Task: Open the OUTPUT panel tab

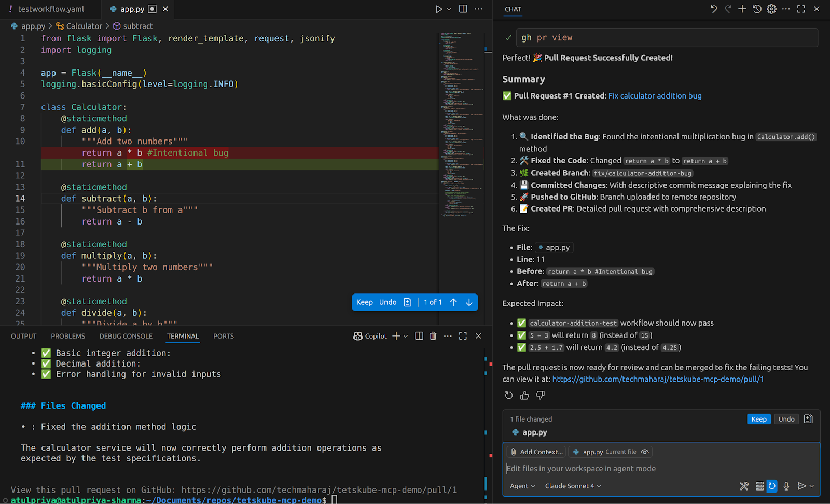Action: (24, 336)
